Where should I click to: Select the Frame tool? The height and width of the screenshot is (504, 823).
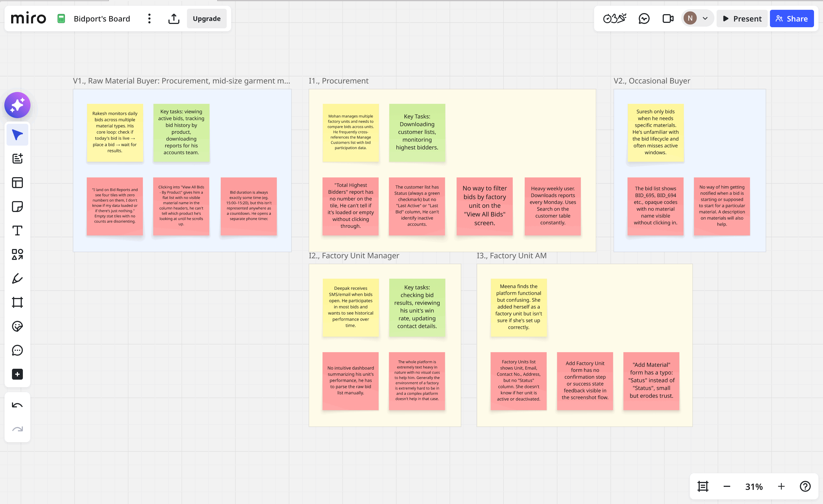(17, 302)
